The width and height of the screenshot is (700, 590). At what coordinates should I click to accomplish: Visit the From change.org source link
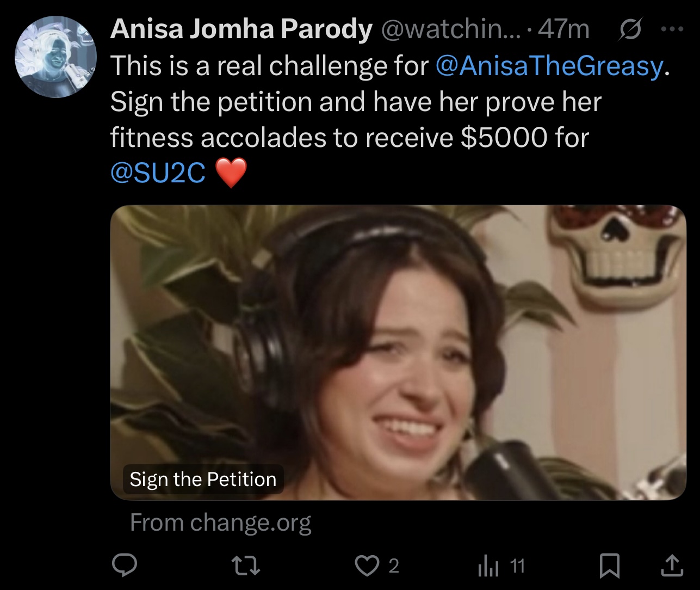click(x=220, y=523)
